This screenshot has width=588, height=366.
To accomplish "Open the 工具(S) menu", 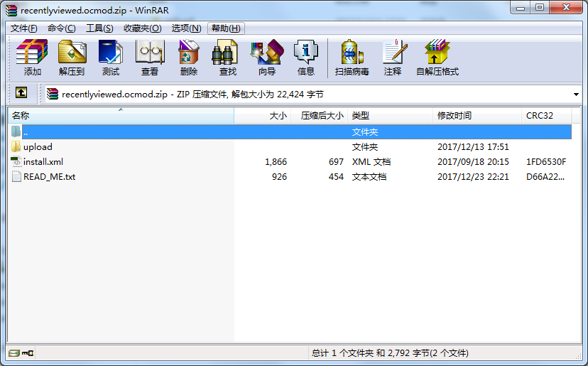I will [x=99, y=28].
